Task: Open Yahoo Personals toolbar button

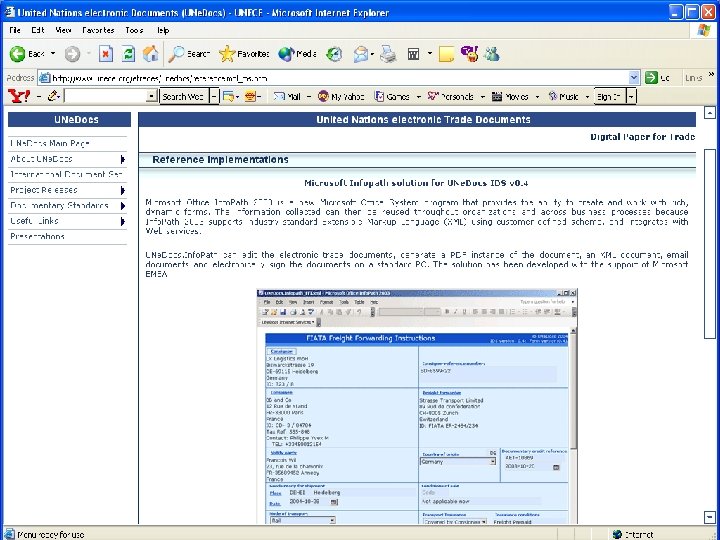Action: pyautogui.click(x=450, y=96)
